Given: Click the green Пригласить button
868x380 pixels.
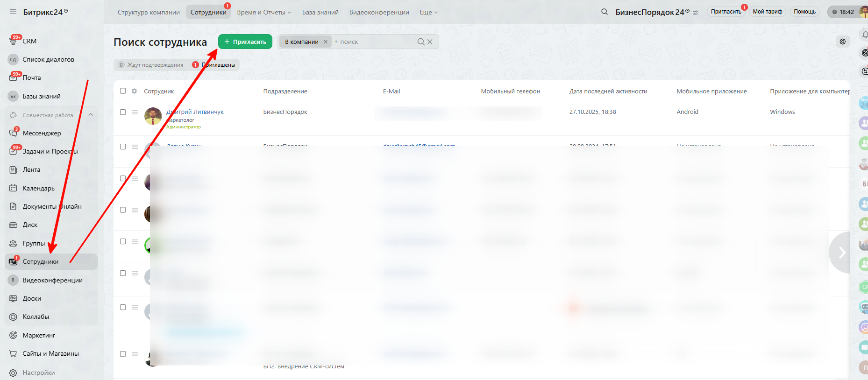Looking at the screenshot, I should point(245,42).
